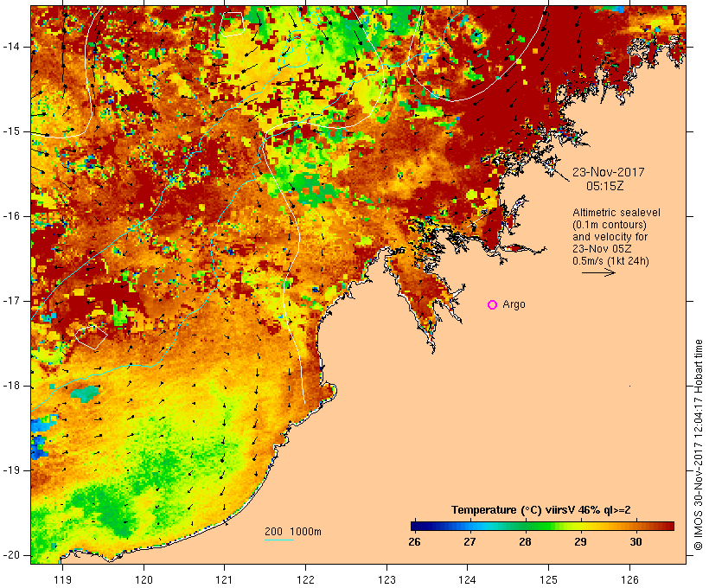Click the 'and velocity for' legend line
Viewport: 709px width, 588px height.
(x=610, y=237)
